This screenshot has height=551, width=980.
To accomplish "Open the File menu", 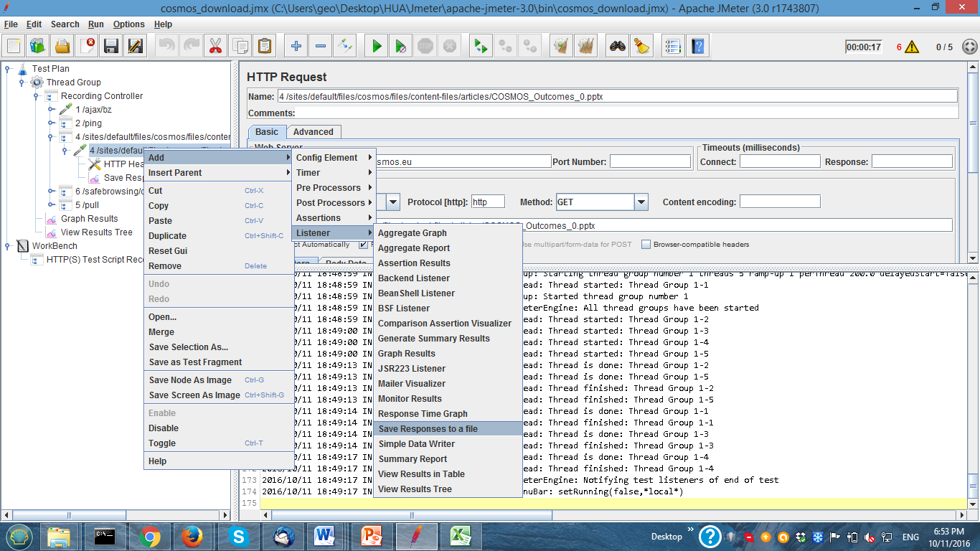I will click(x=11, y=24).
